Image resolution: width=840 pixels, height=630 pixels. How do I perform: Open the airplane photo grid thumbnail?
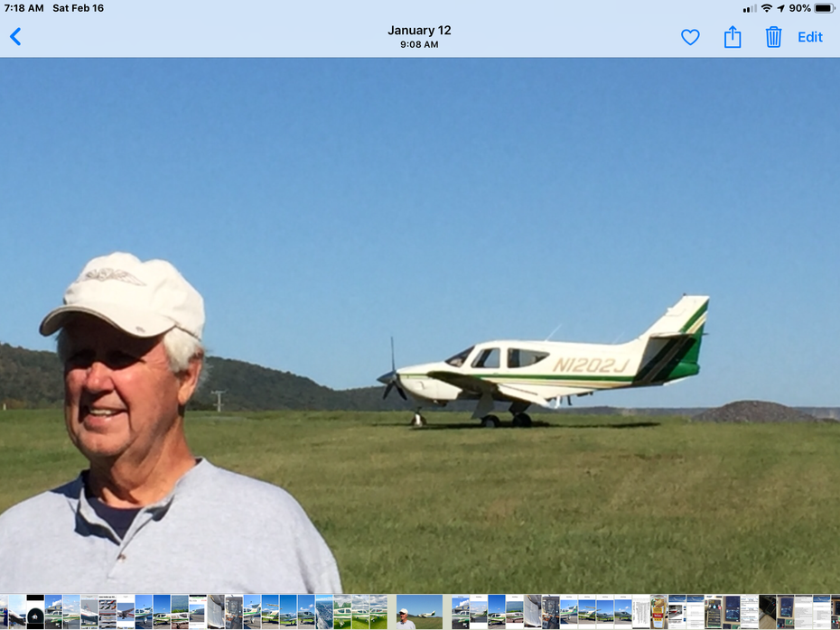[107, 611]
